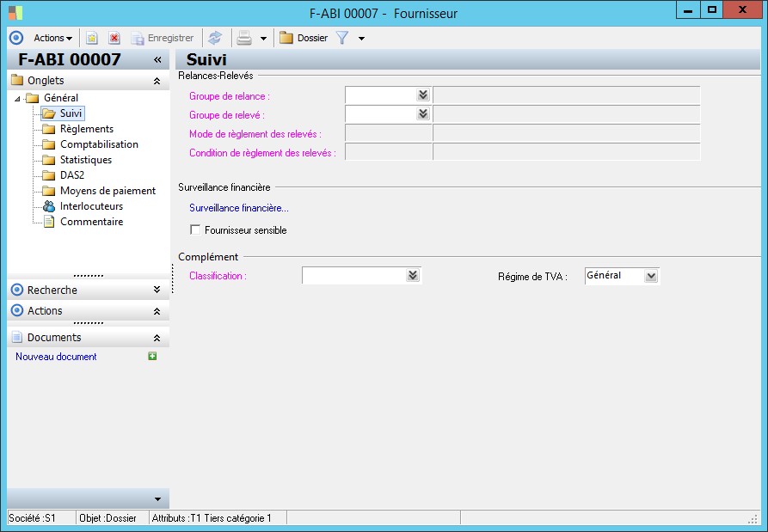Open the Surveillance financière... link
768x532 pixels.
coord(239,207)
